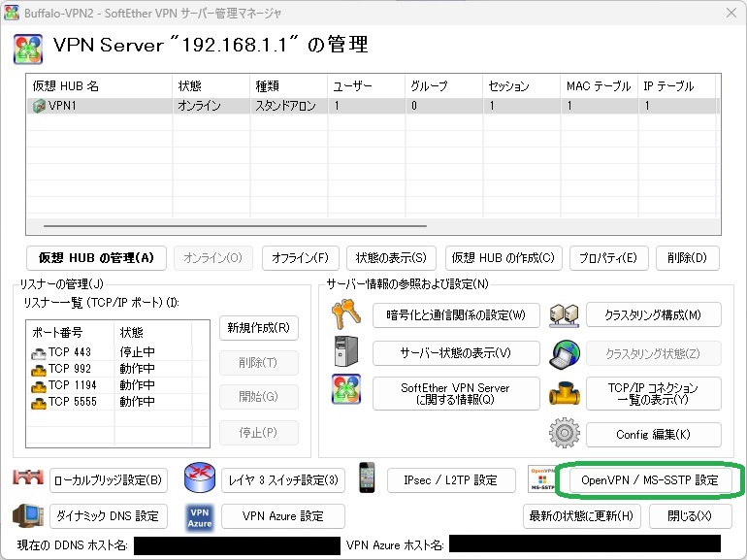Click the hub list horizontal scrollbar

click(x=236, y=226)
